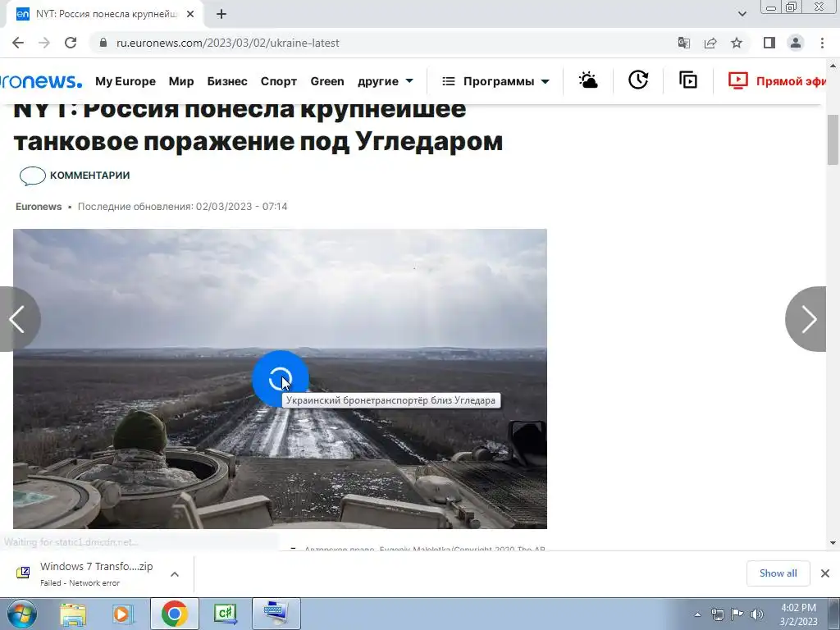Open the Chrome three-dot menu
Screen dimensions: 840x630
(x=822, y=43)
